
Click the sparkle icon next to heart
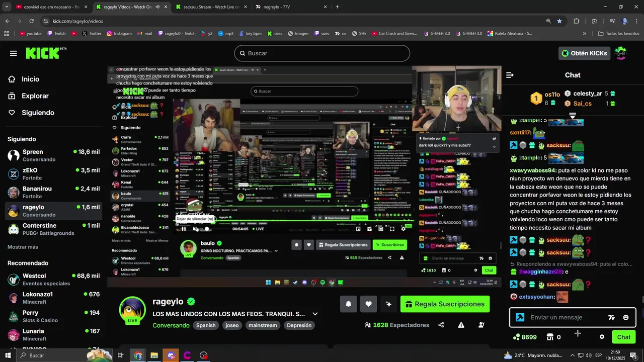388,304
